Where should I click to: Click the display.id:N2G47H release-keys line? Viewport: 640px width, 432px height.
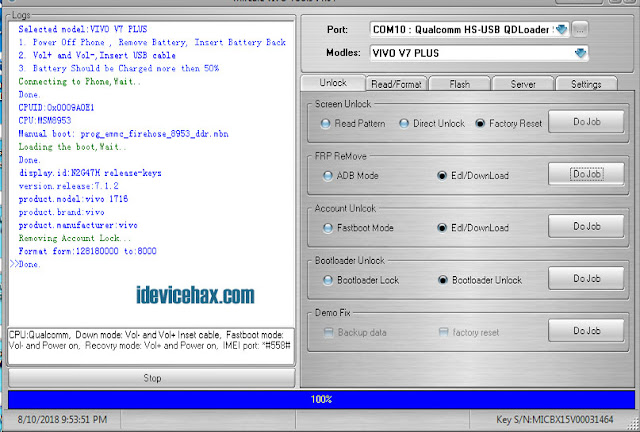pos(90,173)
